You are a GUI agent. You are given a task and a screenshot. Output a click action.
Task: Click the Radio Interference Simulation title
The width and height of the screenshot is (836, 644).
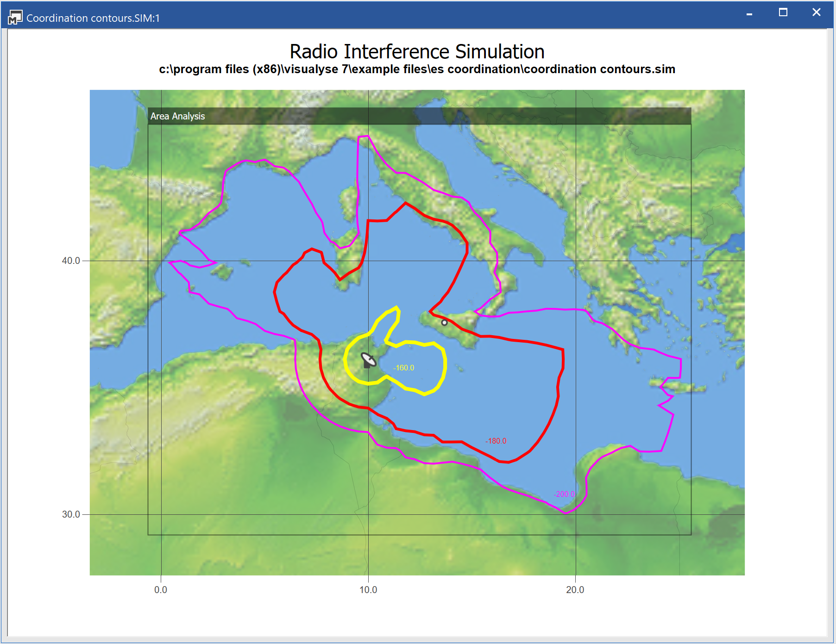pos(417,51)
